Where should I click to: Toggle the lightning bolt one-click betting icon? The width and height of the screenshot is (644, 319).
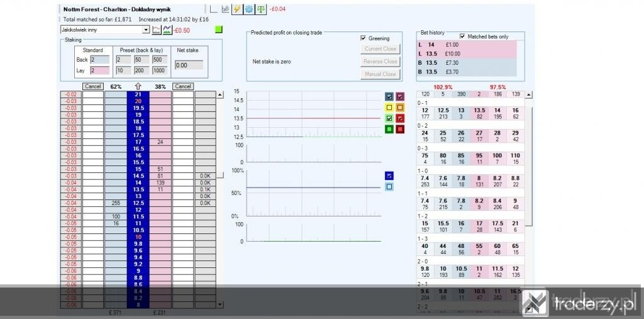click(x=237, y=9)
